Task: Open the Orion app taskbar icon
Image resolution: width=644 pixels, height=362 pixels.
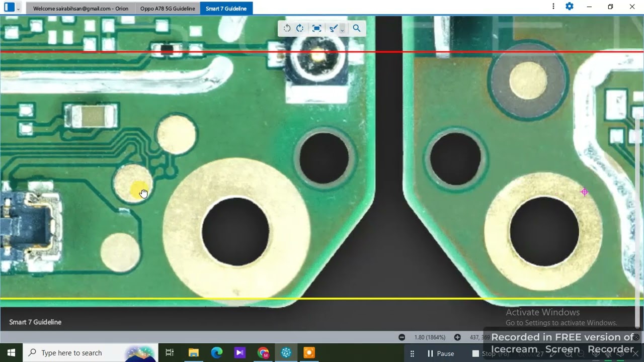Action: (286, 353)
